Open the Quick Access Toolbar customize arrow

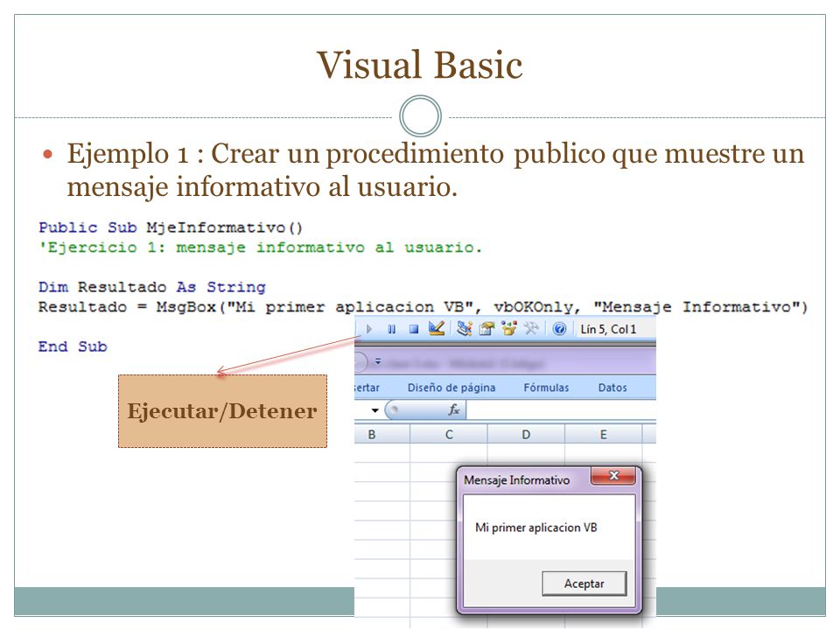click(x=378, y=361)
